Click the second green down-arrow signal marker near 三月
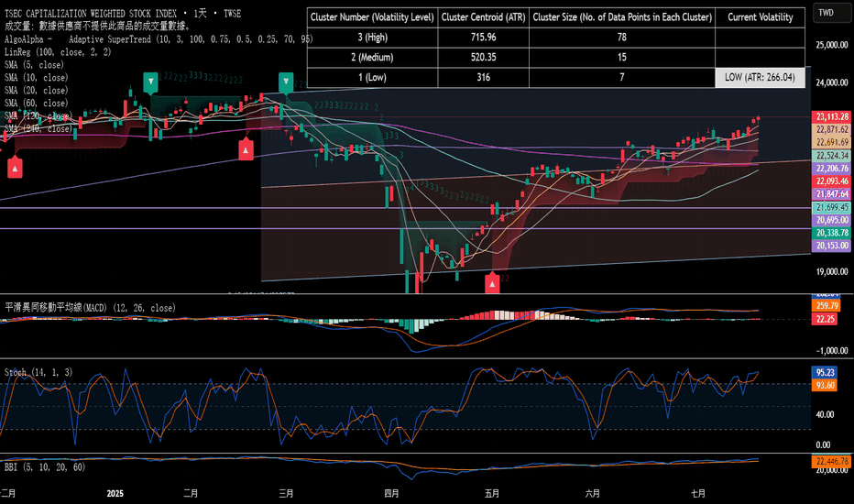Image resolution: width=854 pixels, height=504 pixels. coord(286,82)
